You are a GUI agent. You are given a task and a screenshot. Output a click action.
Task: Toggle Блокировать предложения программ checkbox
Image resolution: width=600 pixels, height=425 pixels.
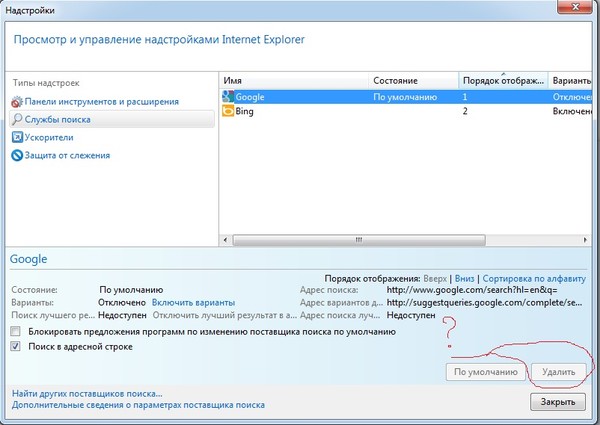point(15,331)
